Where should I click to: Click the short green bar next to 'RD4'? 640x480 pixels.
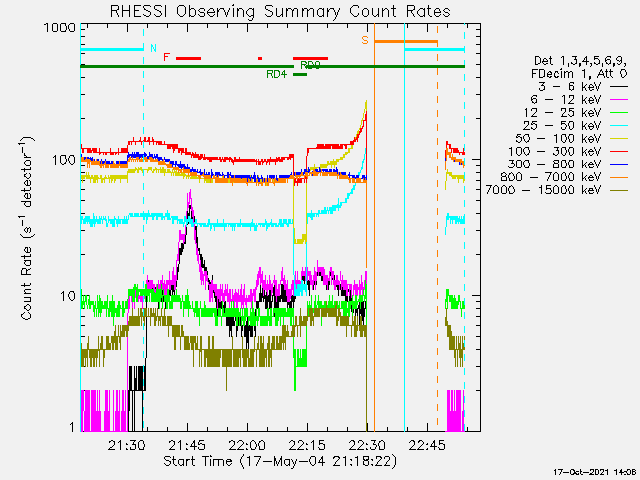(300, 74)
